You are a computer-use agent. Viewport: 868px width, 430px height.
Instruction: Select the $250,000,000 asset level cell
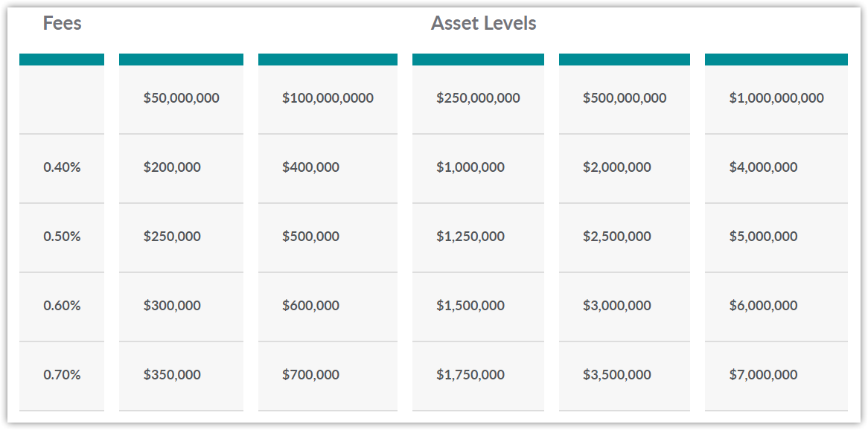pos(478,98)
